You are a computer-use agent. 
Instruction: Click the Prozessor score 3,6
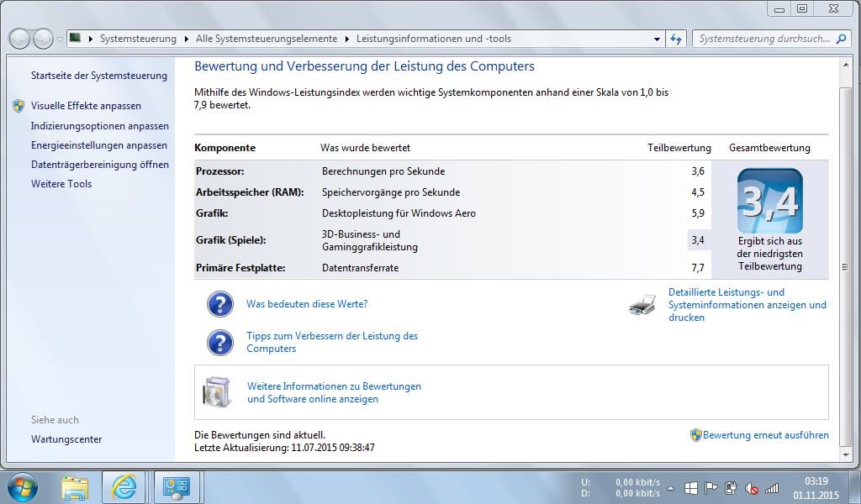coord(698,171)
